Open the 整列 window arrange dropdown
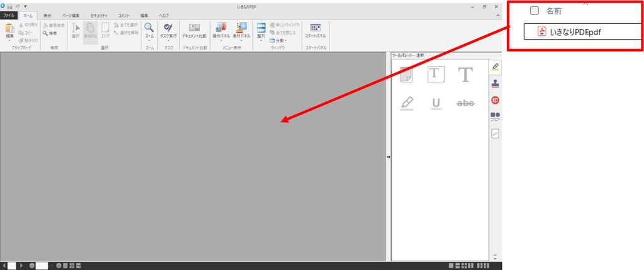644x270 pixels. point(261,32)
